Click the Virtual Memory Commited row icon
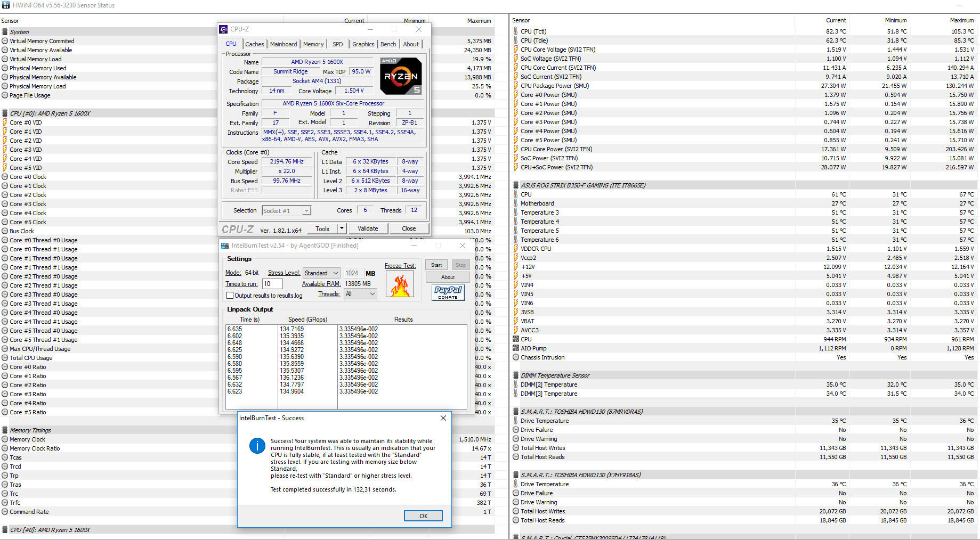The image size is (980, 540). [x=5, y=41]
